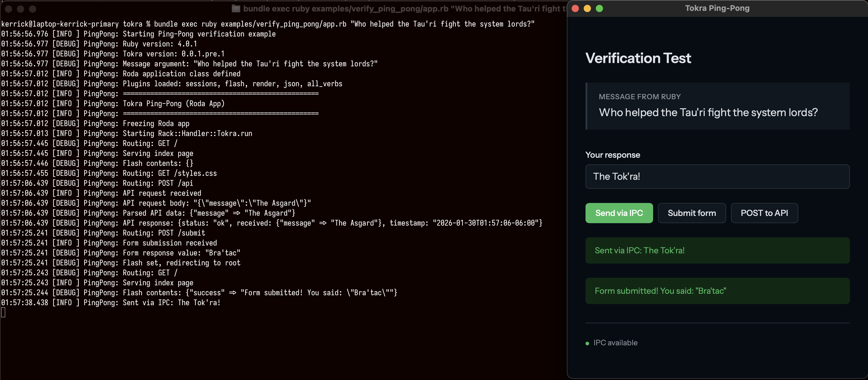Click the green IPC available status dot
This screenshot has width=868, height=380.
(x=587, y=343)
